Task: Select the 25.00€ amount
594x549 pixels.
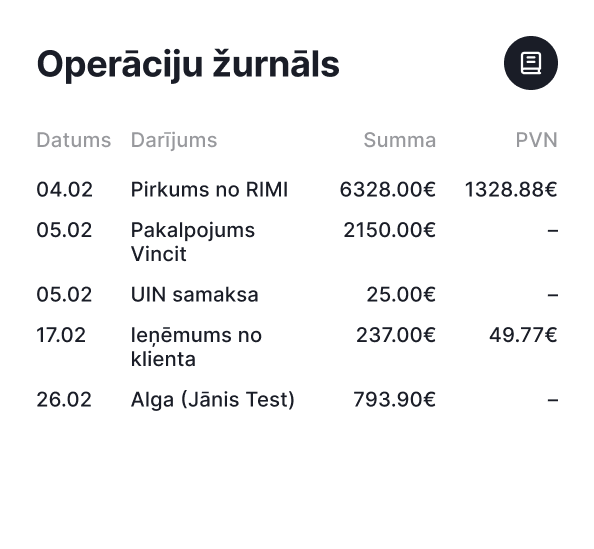Action: 401,294
